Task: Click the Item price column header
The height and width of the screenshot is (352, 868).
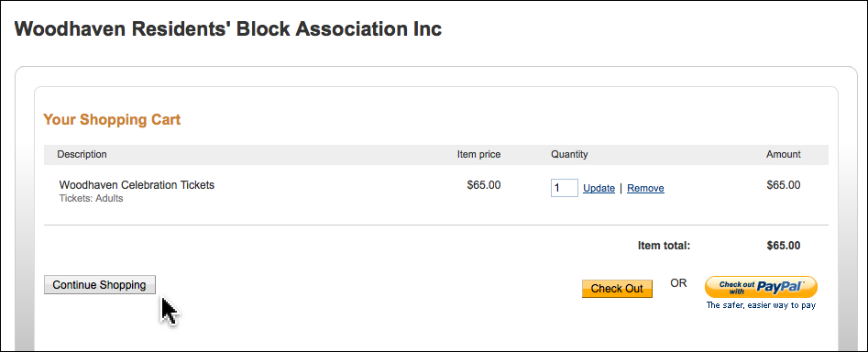Action: [478, 154]
